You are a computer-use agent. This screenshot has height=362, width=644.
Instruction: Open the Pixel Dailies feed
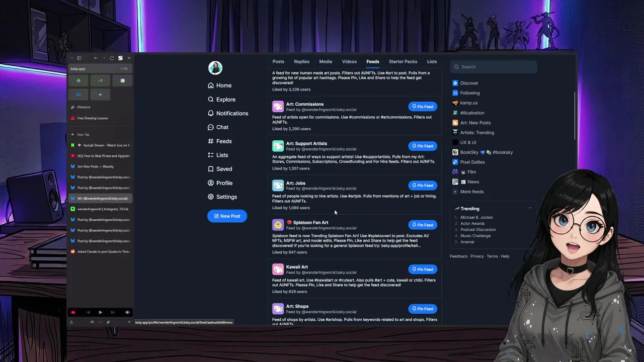coord(468,162)
